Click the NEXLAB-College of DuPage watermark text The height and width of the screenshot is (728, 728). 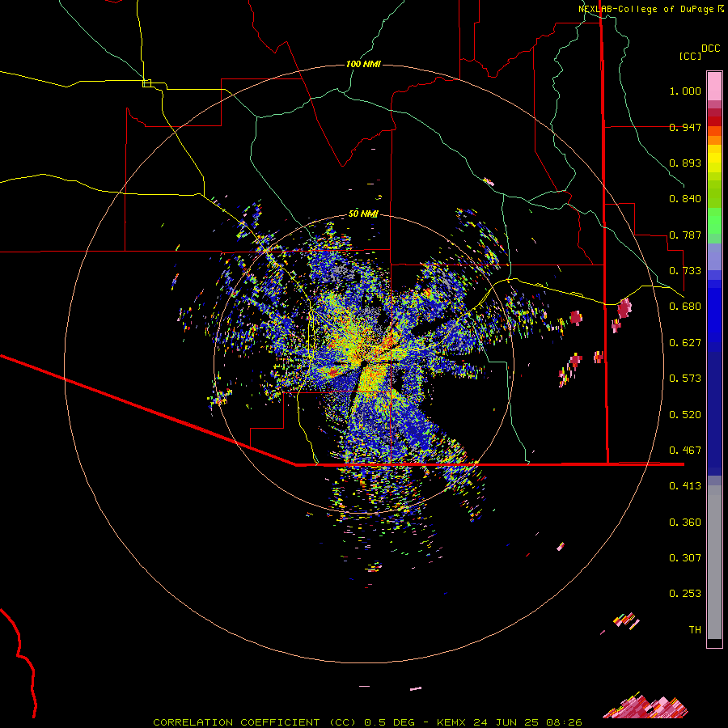[x=651, y=9]
